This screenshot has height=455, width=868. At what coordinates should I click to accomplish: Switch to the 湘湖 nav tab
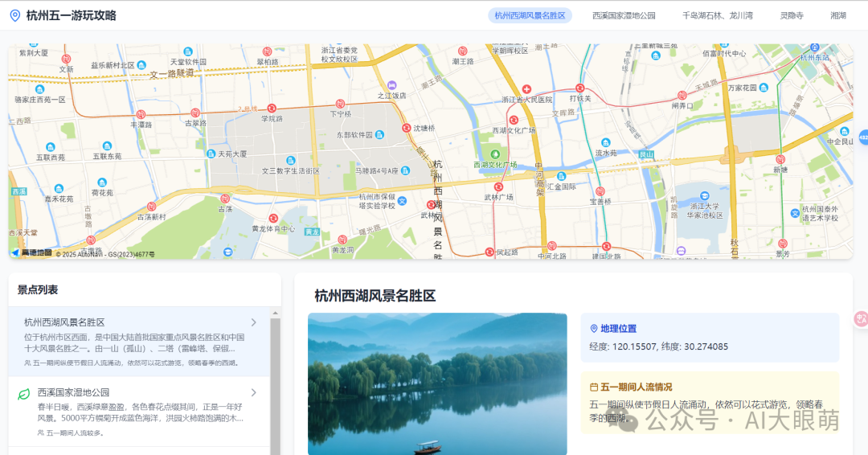point(838,15)
